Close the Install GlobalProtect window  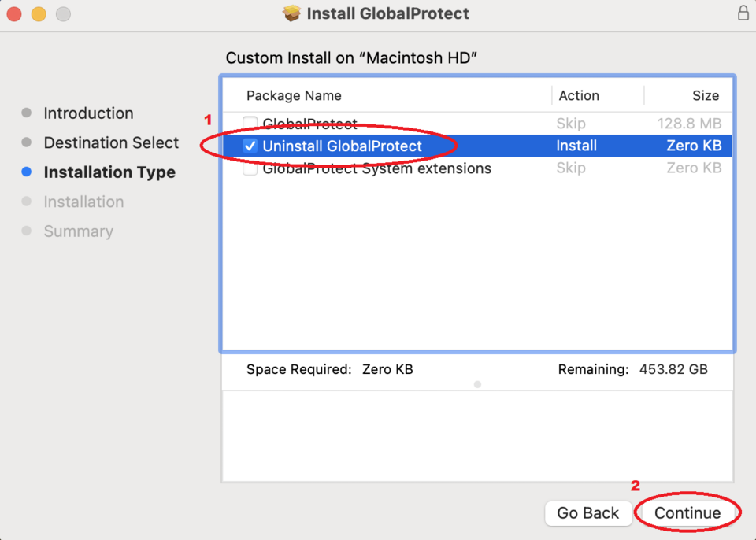[x=14, y=14]
